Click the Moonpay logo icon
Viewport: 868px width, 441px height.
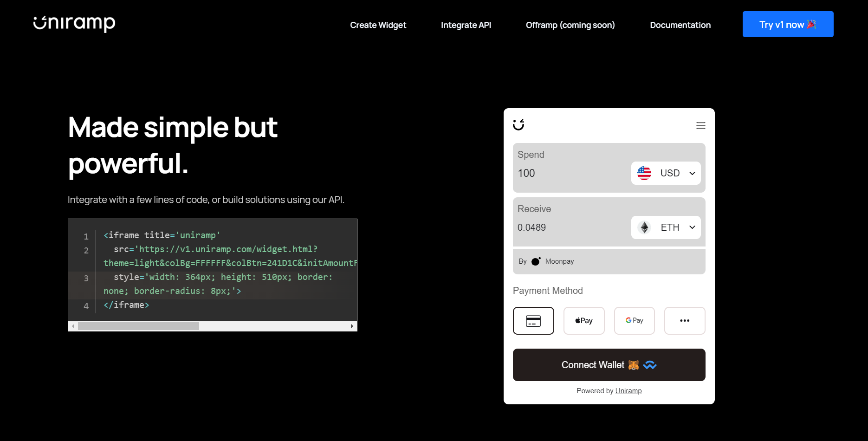coord(536,261)
